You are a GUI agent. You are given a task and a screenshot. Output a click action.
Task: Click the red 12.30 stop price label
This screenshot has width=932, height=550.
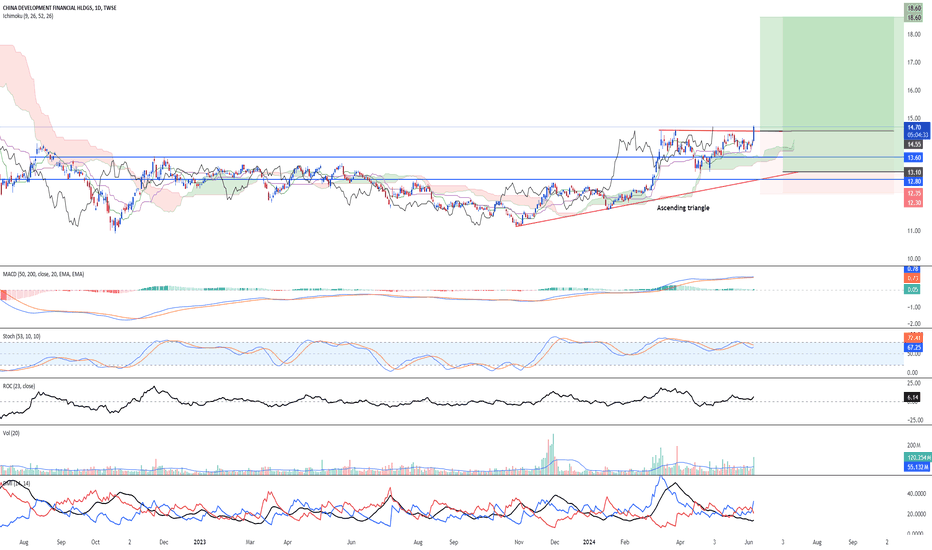point(915,203)
